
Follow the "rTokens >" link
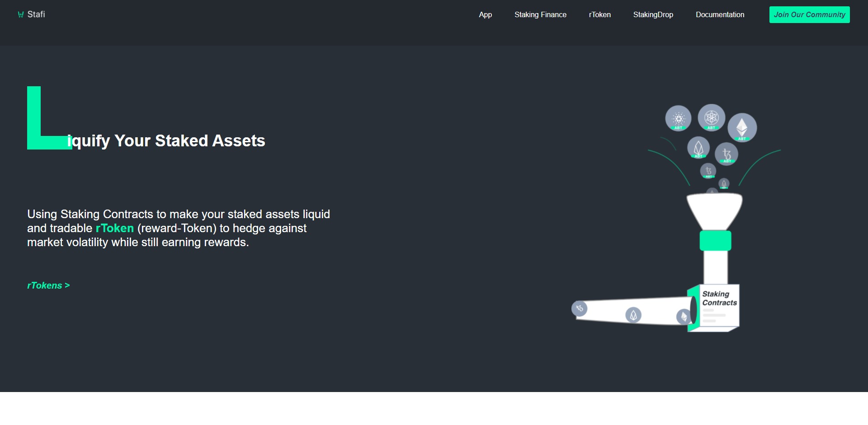point(48,285)
